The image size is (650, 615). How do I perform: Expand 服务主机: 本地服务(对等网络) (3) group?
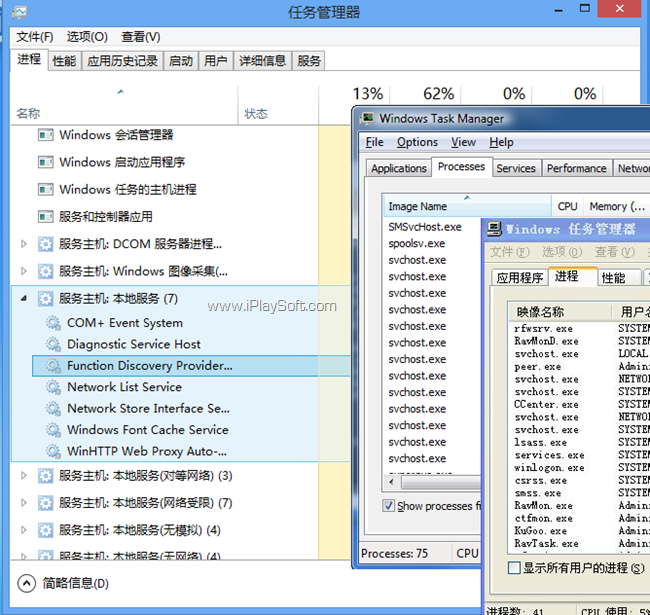point(24,476)
